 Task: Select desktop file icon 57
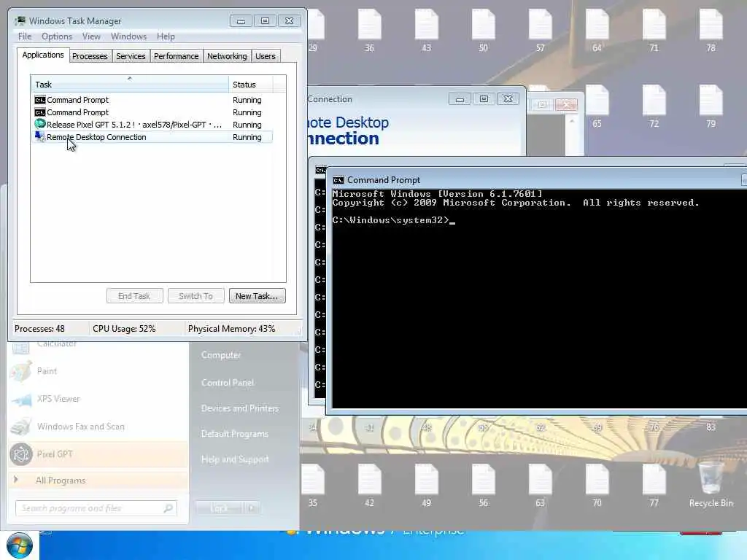(541, 25)
